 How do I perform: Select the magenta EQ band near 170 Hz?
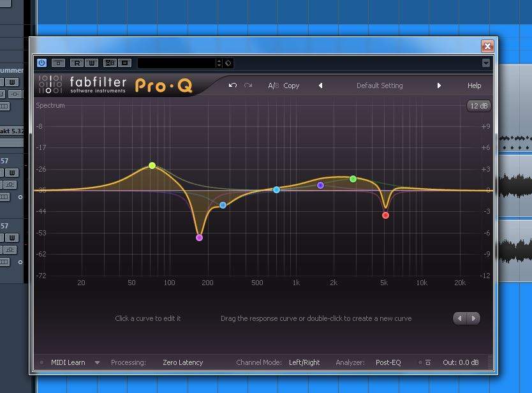(199, 237)
